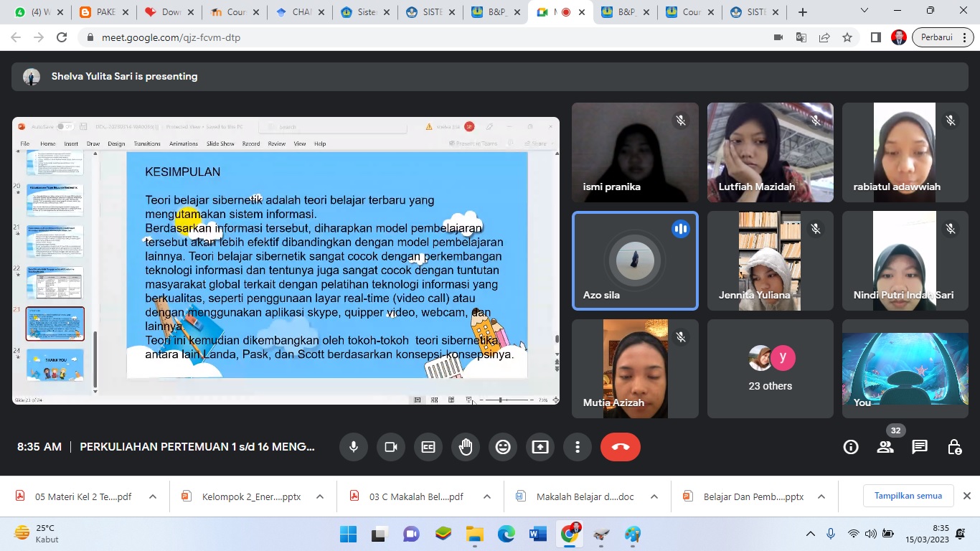
Task: Open a new browser tab
Action: (803, 12)
